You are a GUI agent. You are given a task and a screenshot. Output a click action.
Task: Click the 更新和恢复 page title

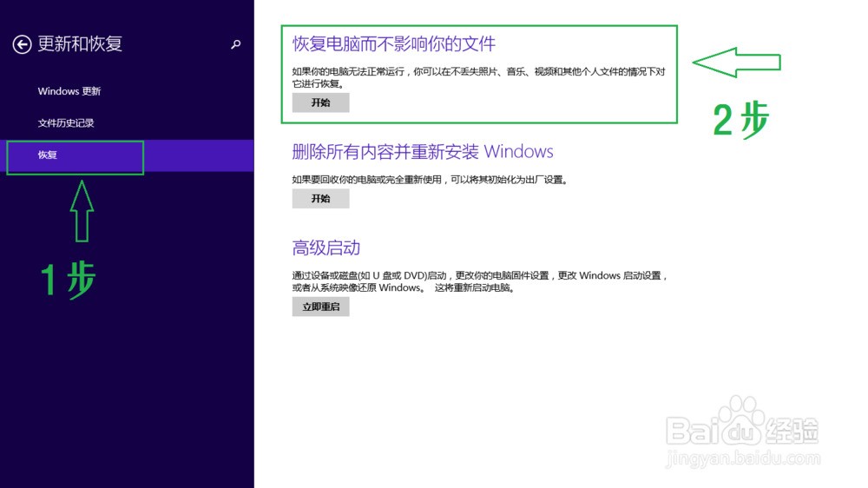(x=80, y=43)
